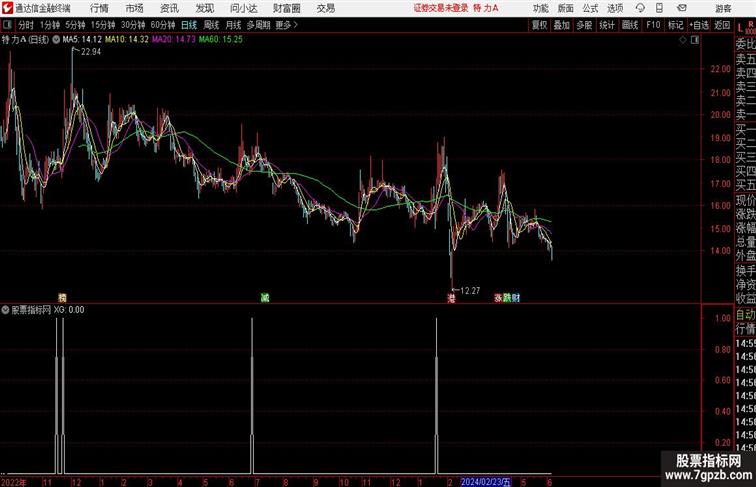Toggle the left panel layout icon
Screen dimensions: 756x487
point(7,25)
